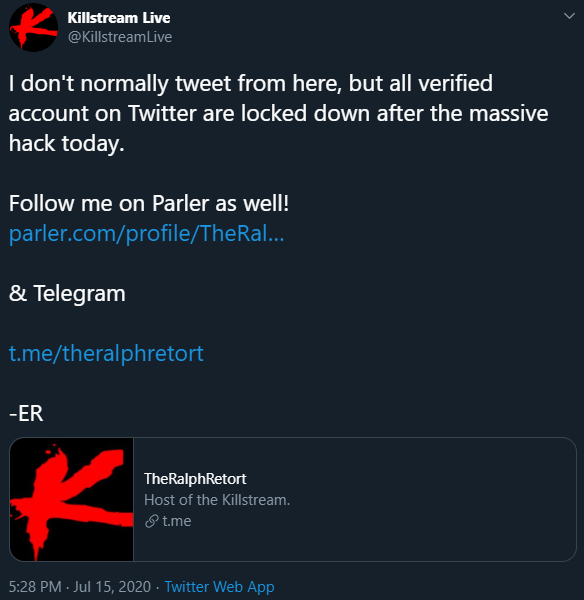Click the tweet text about the massive hack
The width and height of the screenshot is (584, 600).
[278, 114]
